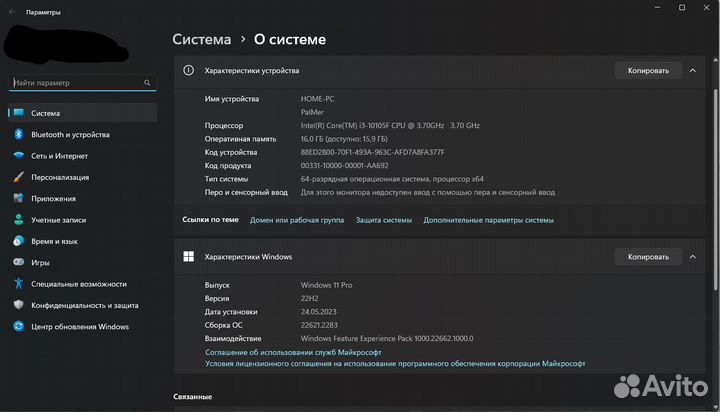Click the Игры gamepad icon

[x=19, y=262]
